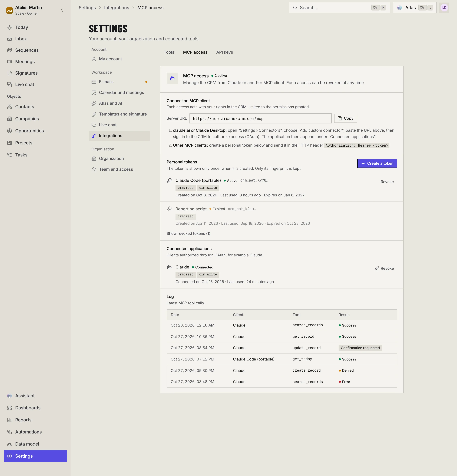Revoke the Claude Code (portable) token
This screenshot has width=457, height=476.
pos(387,182)
